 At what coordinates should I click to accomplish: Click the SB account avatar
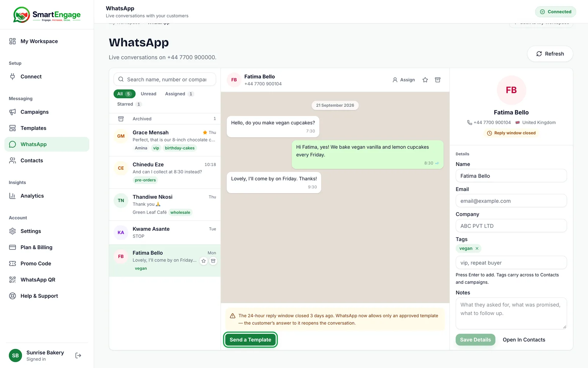[15, 355]
